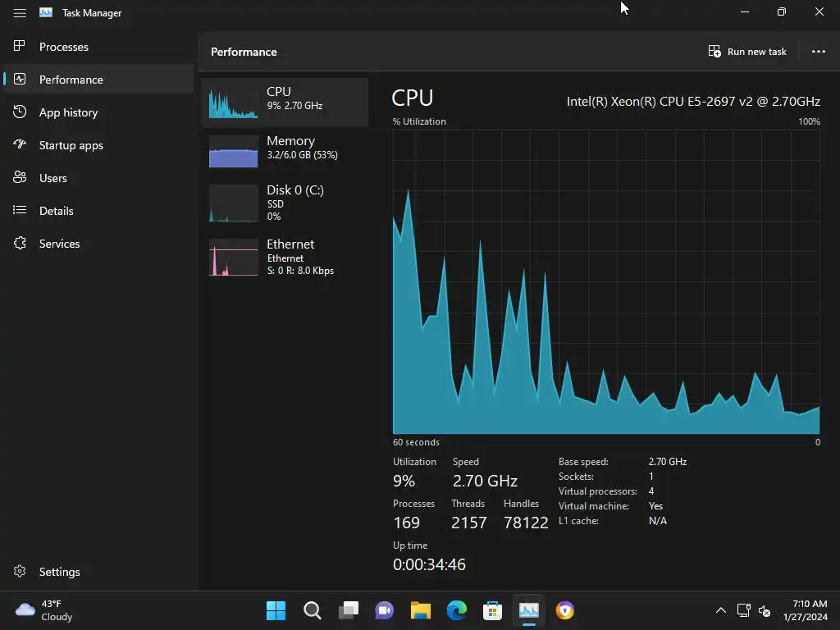Click the Processes count 169
The image size is (840, 630).
[406, 523]
